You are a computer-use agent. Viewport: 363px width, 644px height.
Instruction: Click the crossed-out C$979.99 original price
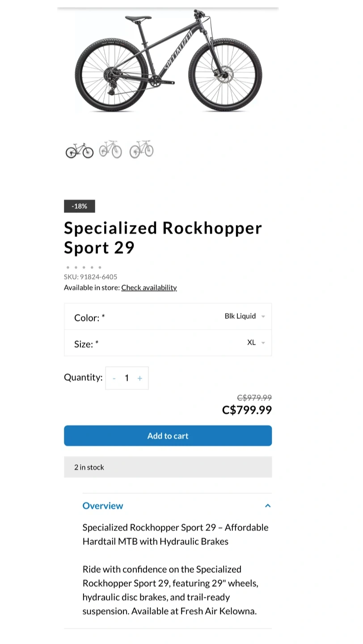tap(254, 398)
